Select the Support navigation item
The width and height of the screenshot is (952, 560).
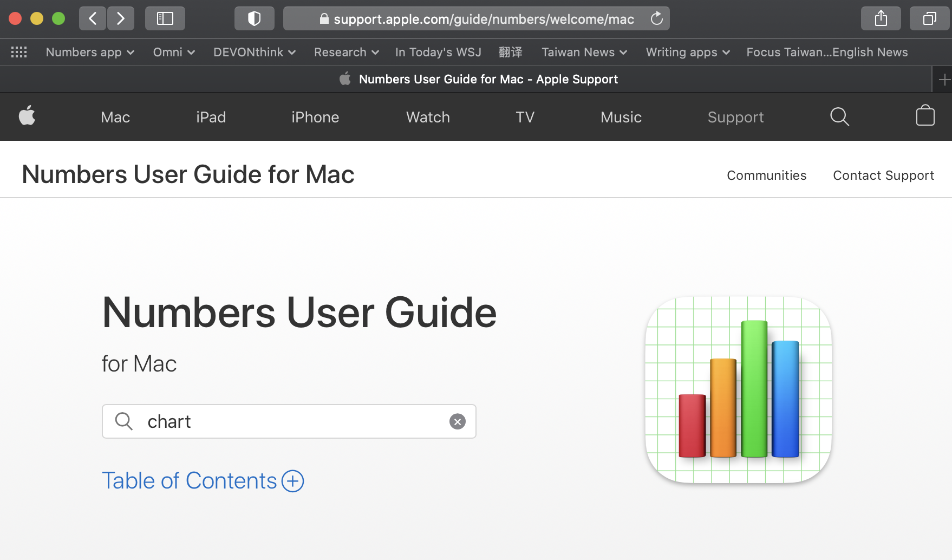(x=735, y=117)
